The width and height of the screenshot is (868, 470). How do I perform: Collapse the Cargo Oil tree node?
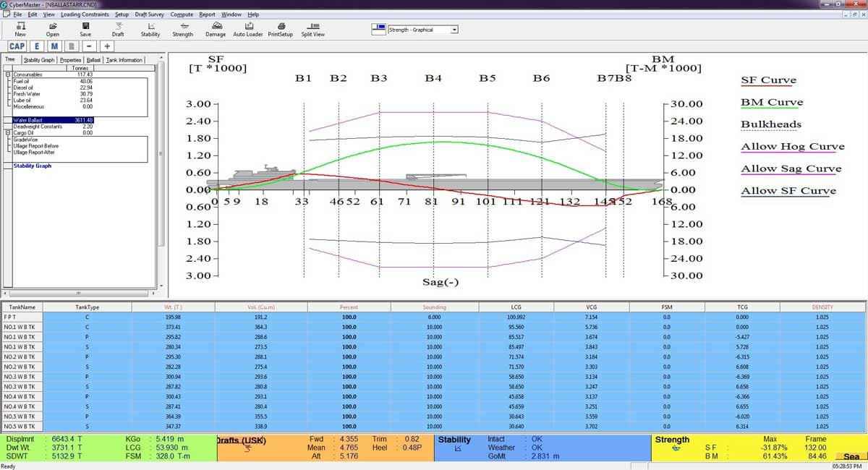point(7,133)
